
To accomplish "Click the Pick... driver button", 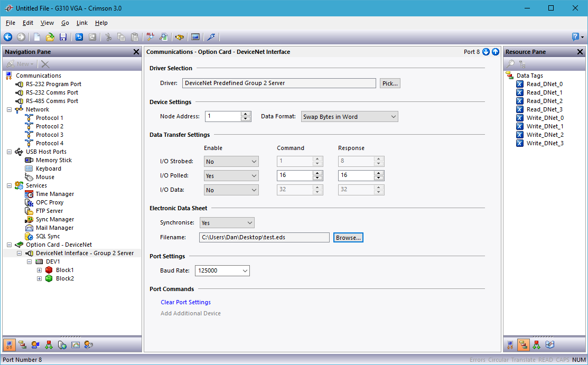I will point(390,83).
